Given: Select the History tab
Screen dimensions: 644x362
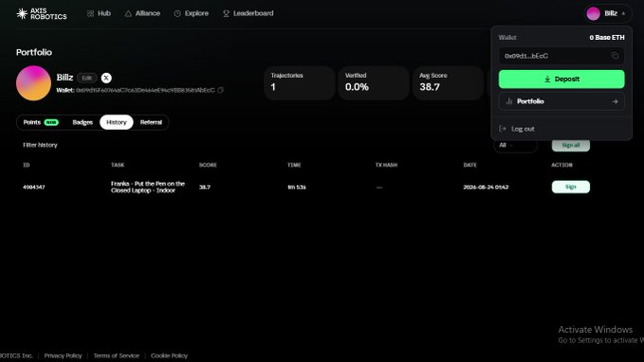Looking at the screenshot, I should (117, 122).
